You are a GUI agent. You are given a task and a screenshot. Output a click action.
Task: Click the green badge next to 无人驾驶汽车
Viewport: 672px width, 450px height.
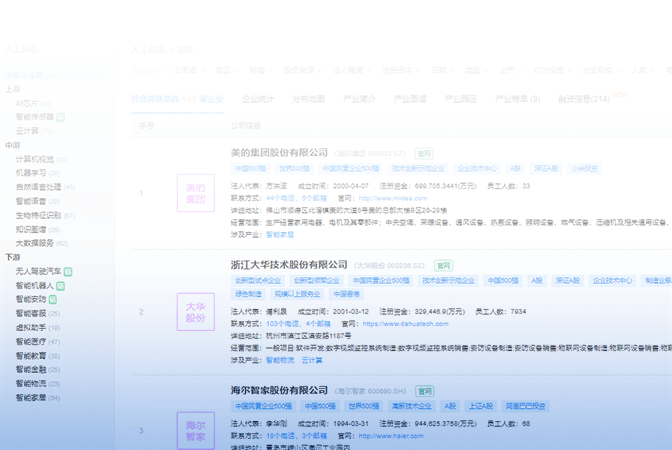click(x=70, y=271)
